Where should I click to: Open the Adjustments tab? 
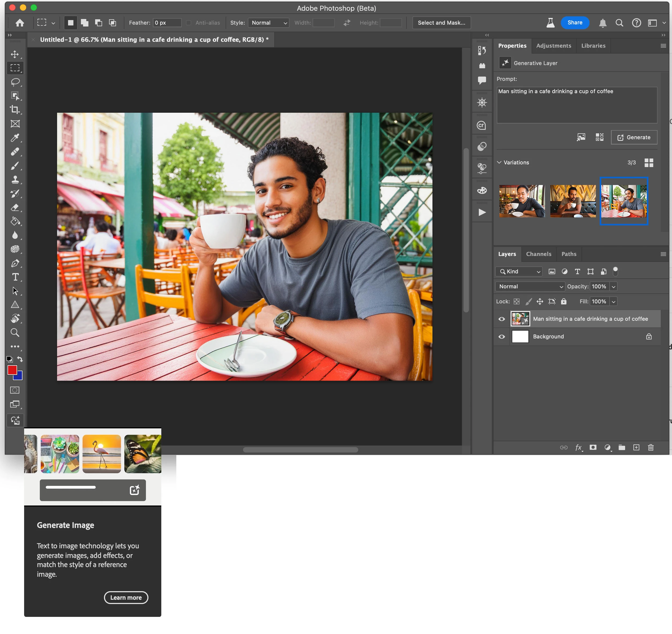coord(553,46)
